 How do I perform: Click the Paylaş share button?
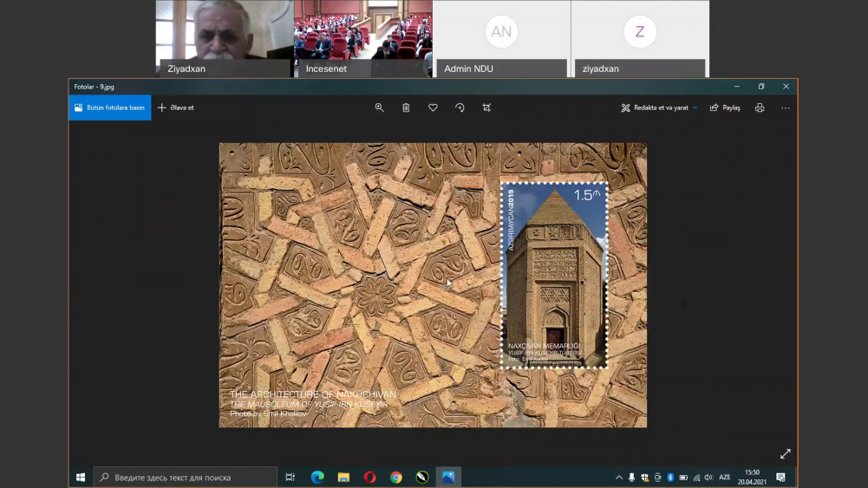[x=725, y=107]
